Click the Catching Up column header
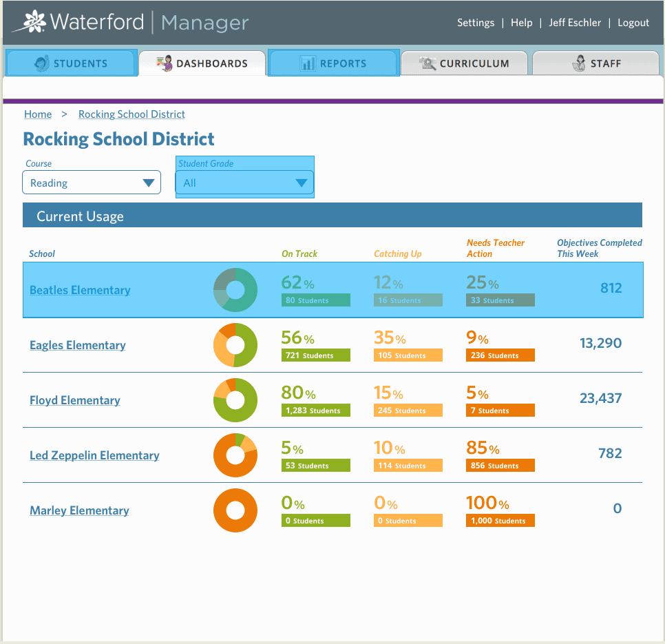The height and width of the screenshot is (644, 665). click(397, 253)
